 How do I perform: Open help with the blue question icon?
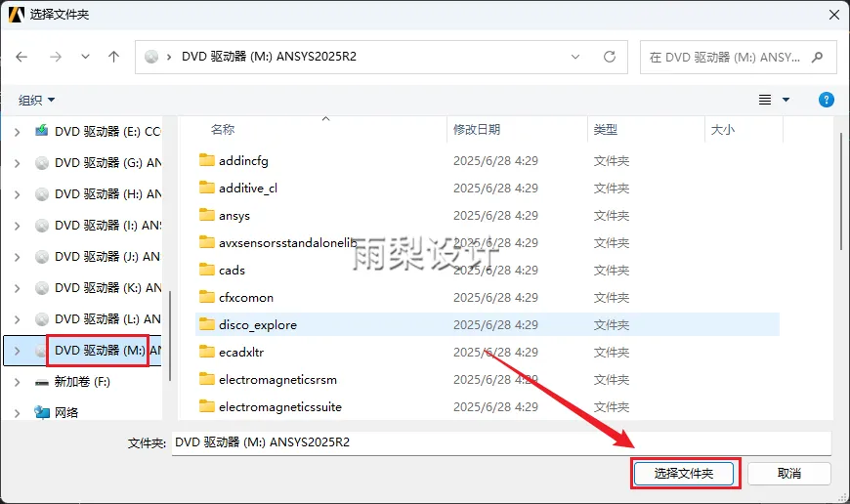(827, 100)
